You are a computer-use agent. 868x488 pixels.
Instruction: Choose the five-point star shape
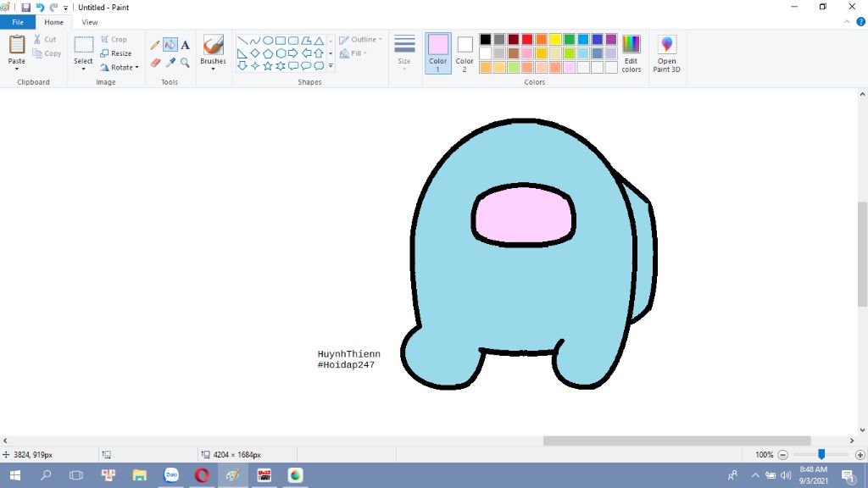click(x=268, y=65)
